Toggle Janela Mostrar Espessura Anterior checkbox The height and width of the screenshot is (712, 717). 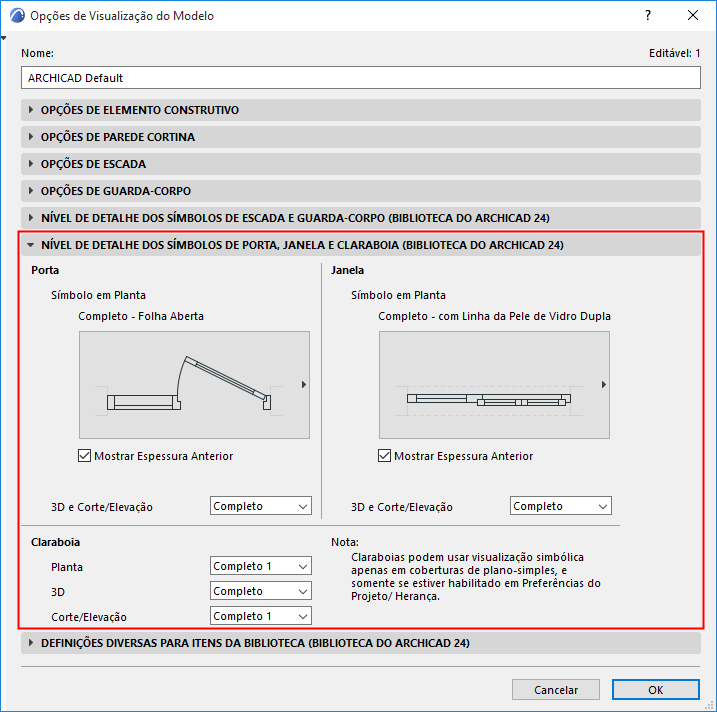point(385,456)
